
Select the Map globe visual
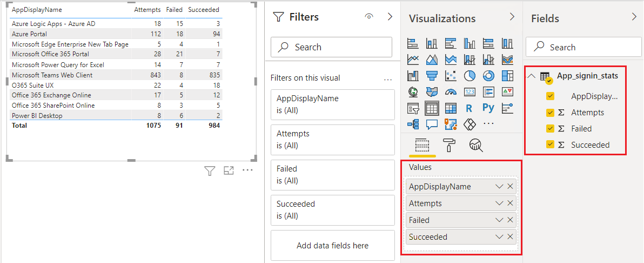click(413, 92)
